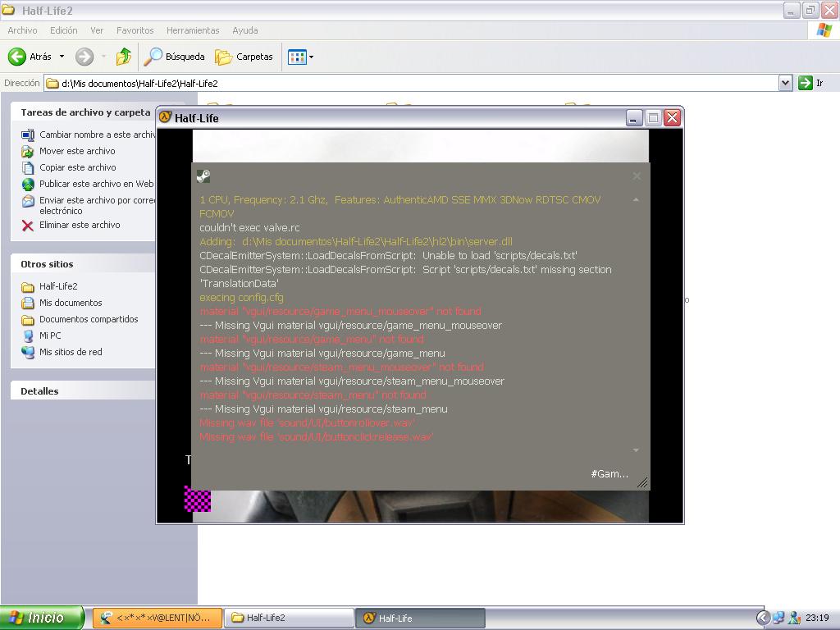This screenshot has height=630, width=840.
Task: Collapse the Otros sitios panel header
Action: pyautogui.click(x=83, y=264)
